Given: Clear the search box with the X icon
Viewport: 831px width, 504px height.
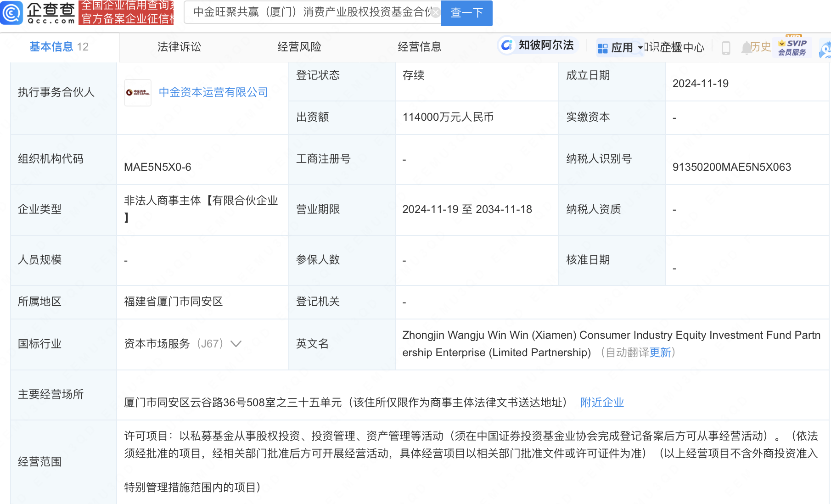Looking at the screenshot, I should (x=435, y=12).
